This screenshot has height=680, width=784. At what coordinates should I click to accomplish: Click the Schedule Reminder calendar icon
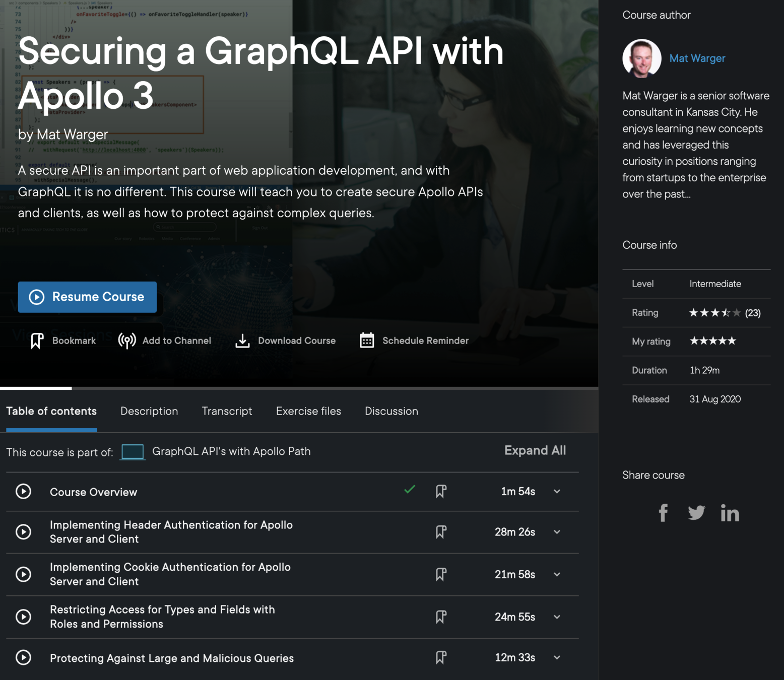pyautogui.click(x=367, y=341)
